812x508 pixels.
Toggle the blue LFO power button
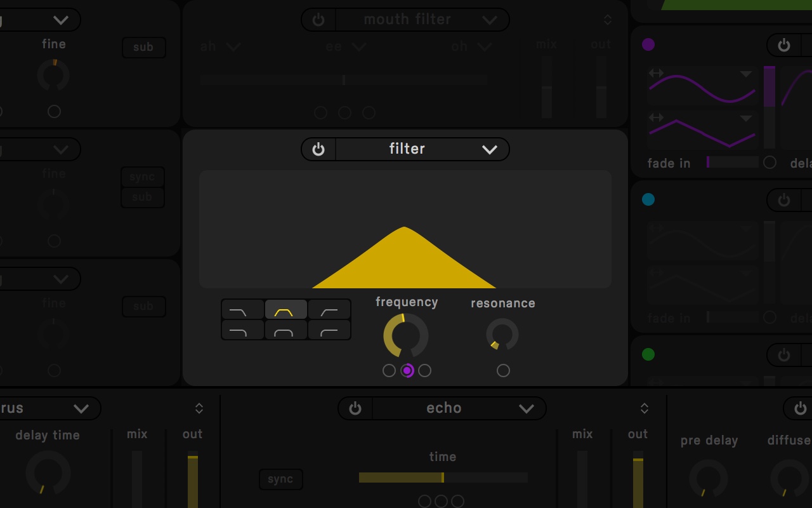[x=784, y=200]
